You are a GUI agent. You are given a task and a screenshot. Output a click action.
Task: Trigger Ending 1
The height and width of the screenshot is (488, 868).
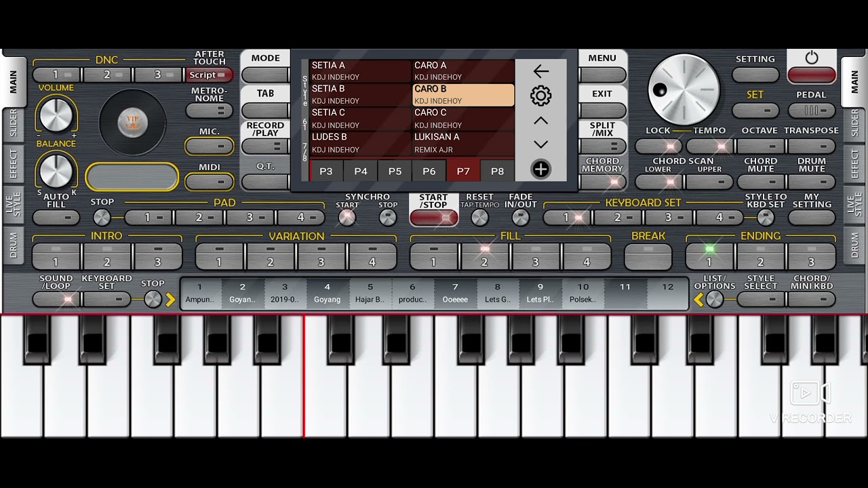709,257
